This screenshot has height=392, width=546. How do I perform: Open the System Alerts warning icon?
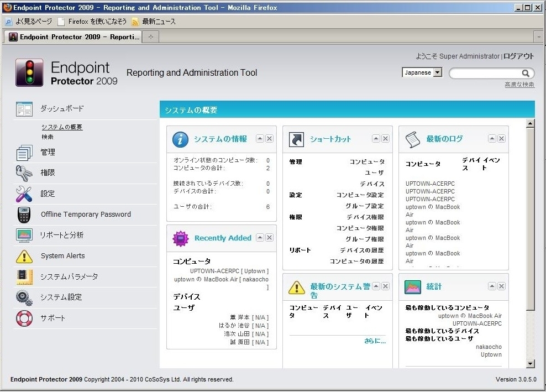point(24,256)
